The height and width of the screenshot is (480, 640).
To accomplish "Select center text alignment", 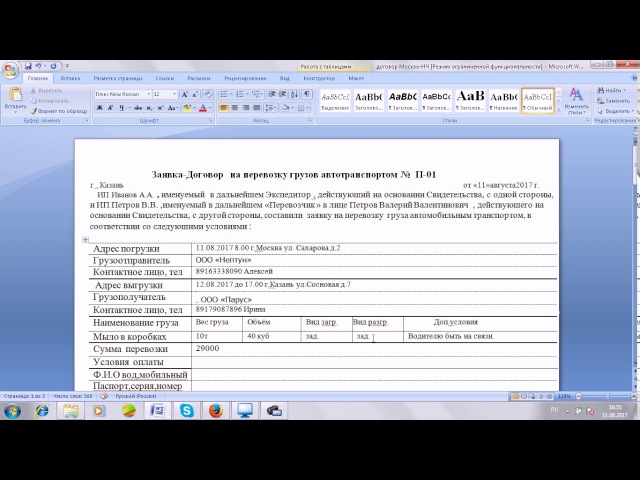I will 235,108.
